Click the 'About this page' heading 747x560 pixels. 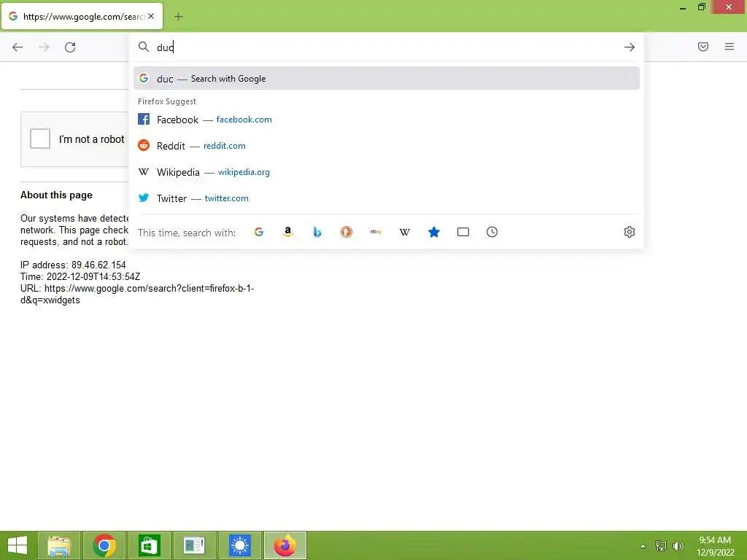pyautogui.click(x=56, y=195)
